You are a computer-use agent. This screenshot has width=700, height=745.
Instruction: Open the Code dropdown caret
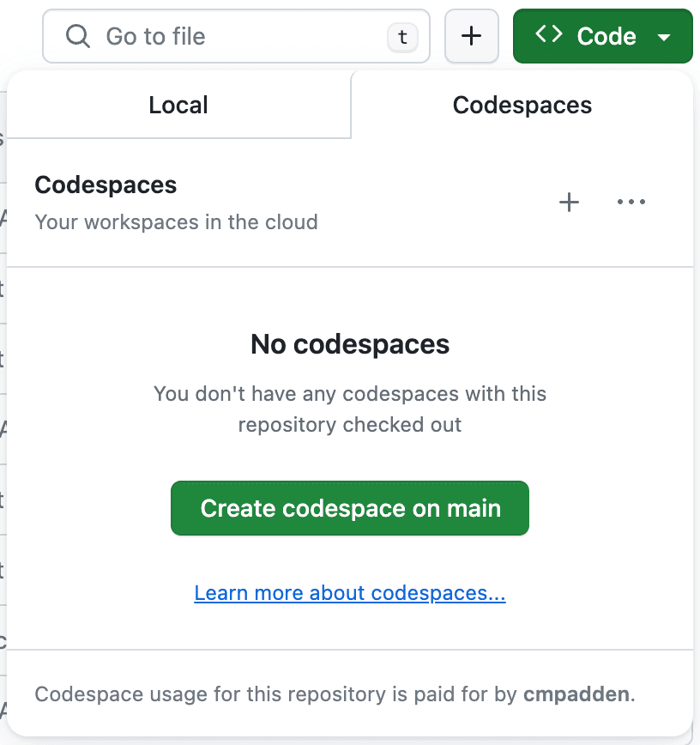pos(664,36)
